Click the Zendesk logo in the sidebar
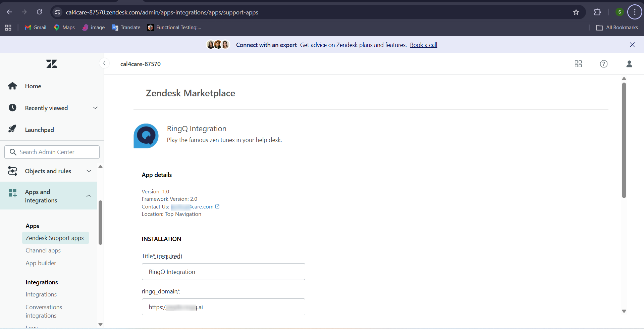The height and width of the screenshot is (329, 644). (52, 64)
